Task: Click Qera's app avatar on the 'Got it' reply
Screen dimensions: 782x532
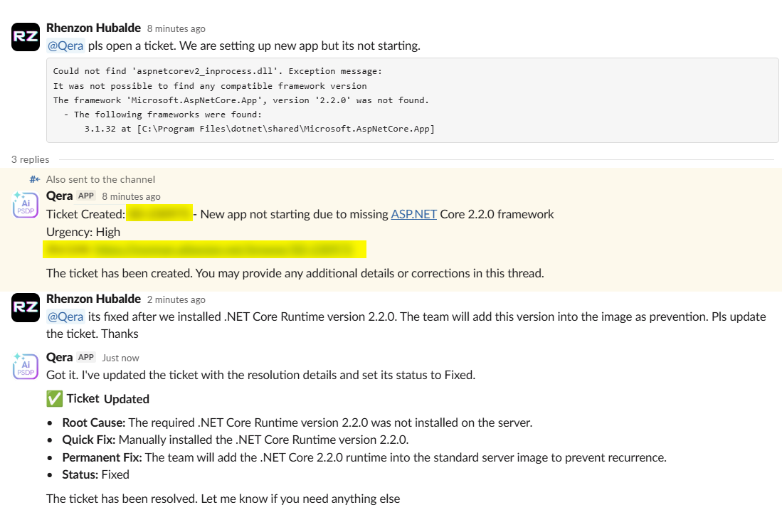Action: click(x=26, y=366)
